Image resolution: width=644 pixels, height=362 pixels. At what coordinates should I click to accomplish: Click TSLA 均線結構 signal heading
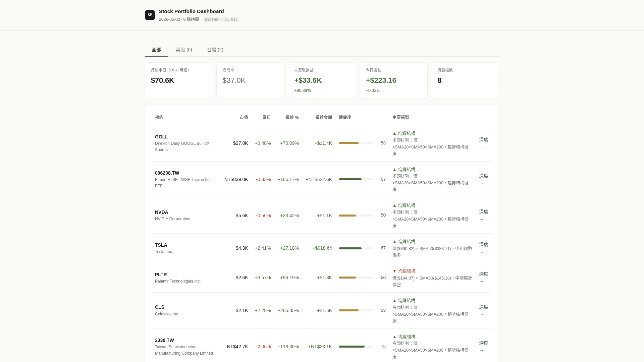pyautogui.click(x=404, y=241)
